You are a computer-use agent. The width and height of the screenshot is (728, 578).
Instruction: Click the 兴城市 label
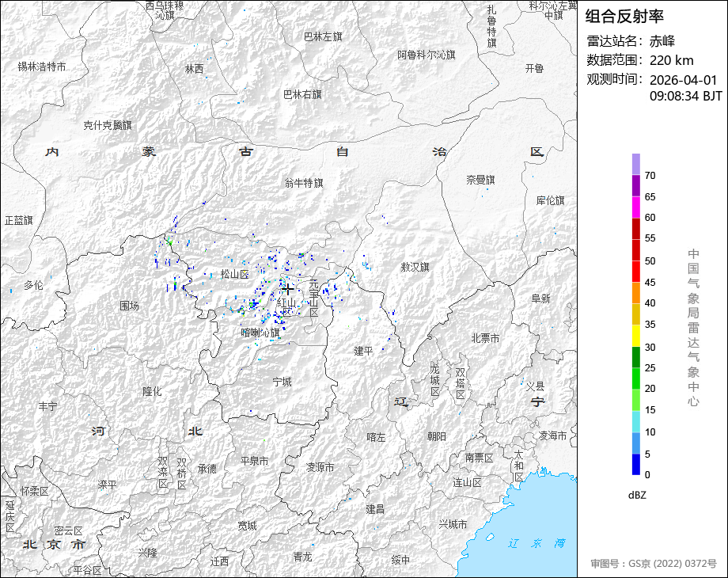(x=453, y=525)
